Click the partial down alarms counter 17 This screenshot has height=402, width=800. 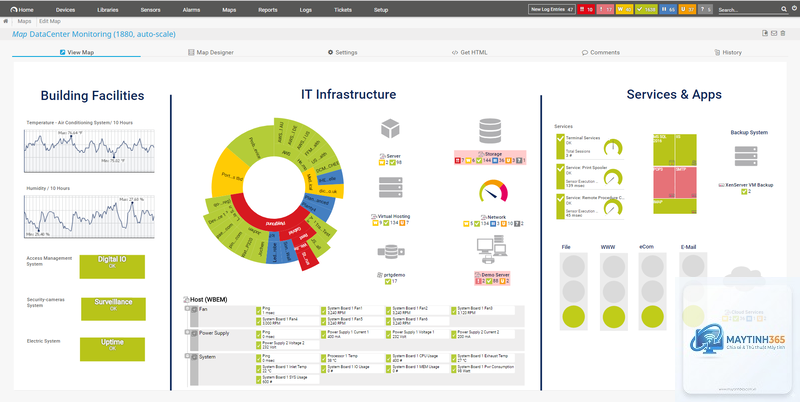pos(605,9)
